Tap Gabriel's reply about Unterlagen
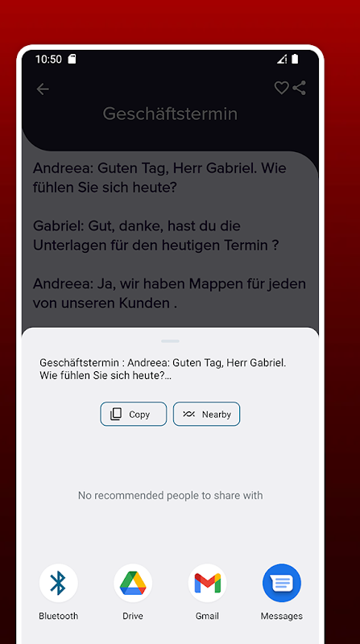The image size is (360, 644). click(x=155, y=236)
